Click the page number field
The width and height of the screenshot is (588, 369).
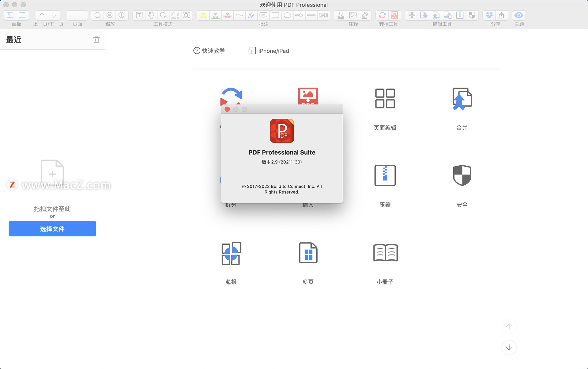tap(77, 15)
